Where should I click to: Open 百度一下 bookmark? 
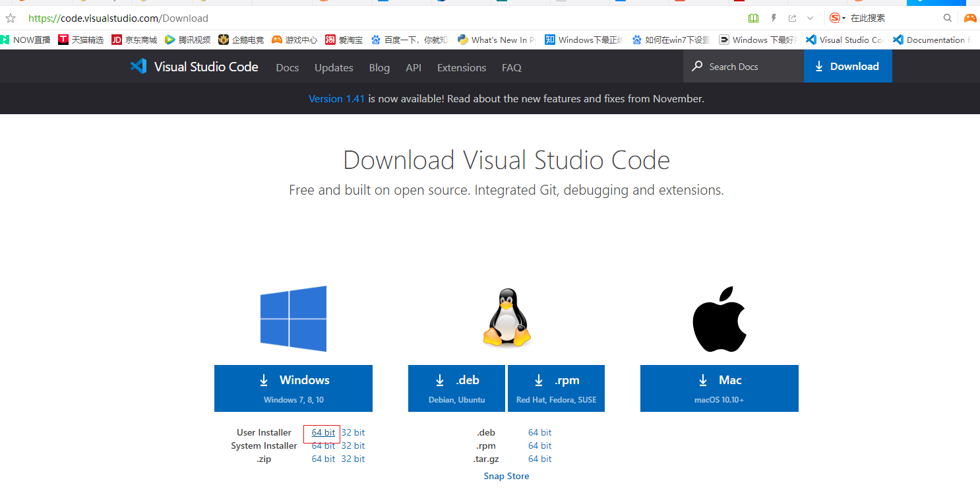click(x=410, y=40)
